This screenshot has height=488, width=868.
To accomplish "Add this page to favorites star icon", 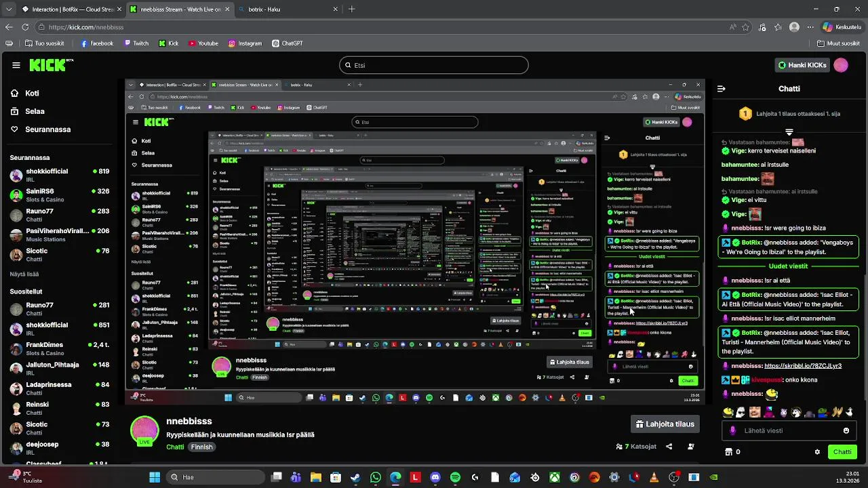I will coord(745,27).
